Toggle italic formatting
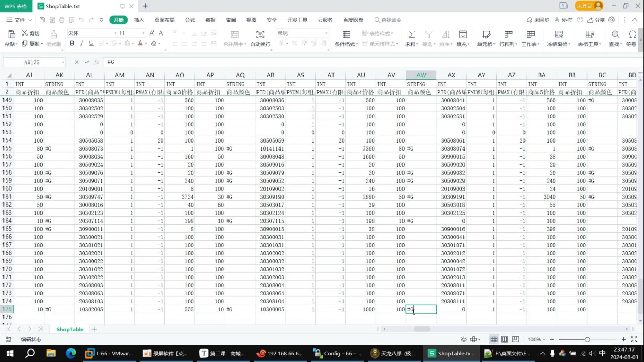Viewport: 644px width, 362px height. click(82, 43)
